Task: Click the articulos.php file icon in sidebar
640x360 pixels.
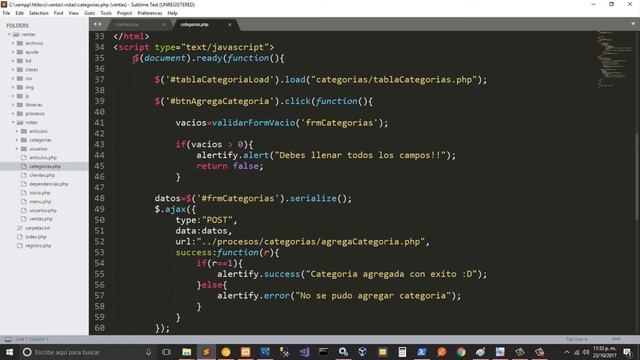Action: click(x=24, y=158)
